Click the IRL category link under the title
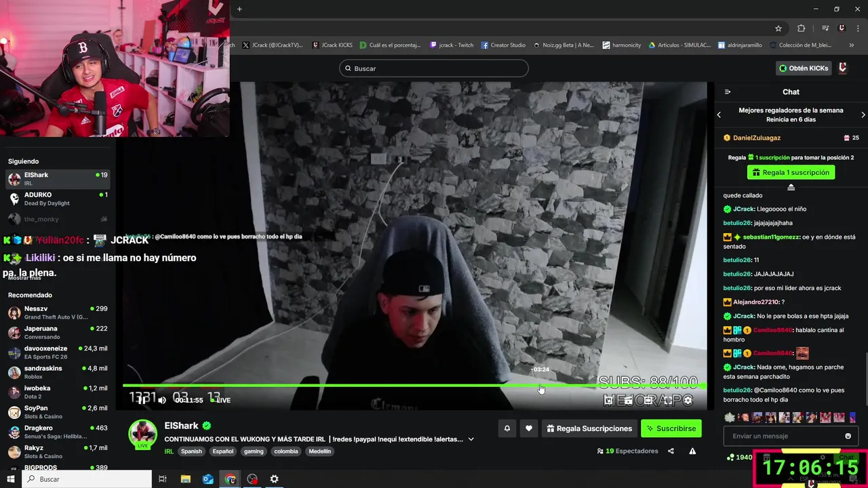The height and width of the screenshot is (488, 868). (x=169, y=451)
